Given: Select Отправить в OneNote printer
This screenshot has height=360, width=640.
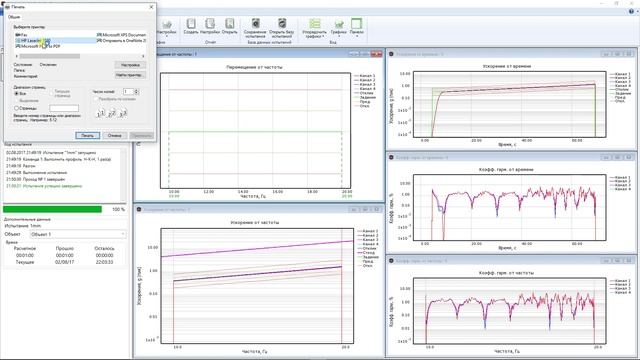Looking at the screenshot, I should point(121,41).
